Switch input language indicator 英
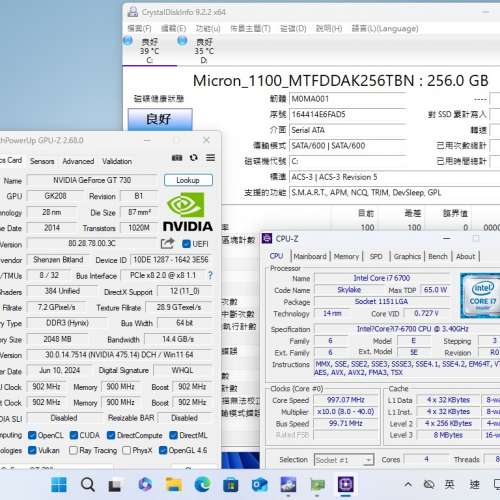The width and height of the screenshot is (500, 500). [449, 484]
